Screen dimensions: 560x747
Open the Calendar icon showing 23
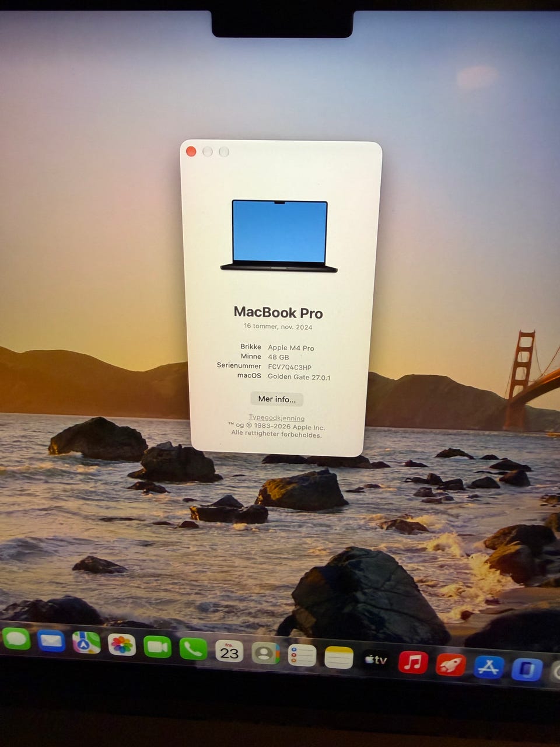tap(229, 651)
